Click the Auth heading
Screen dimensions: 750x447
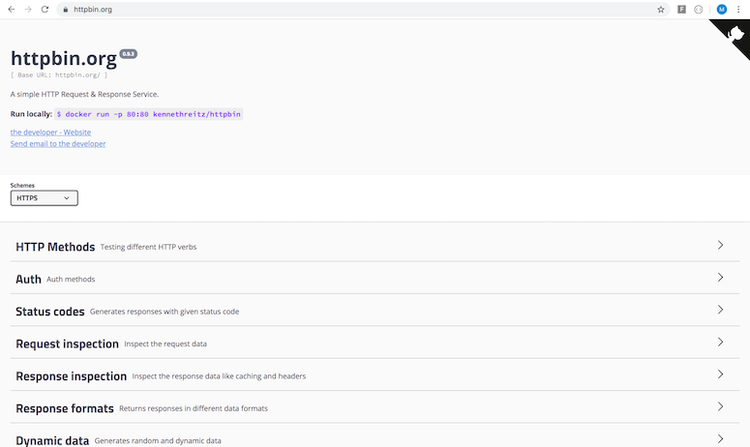click(29, 279)
